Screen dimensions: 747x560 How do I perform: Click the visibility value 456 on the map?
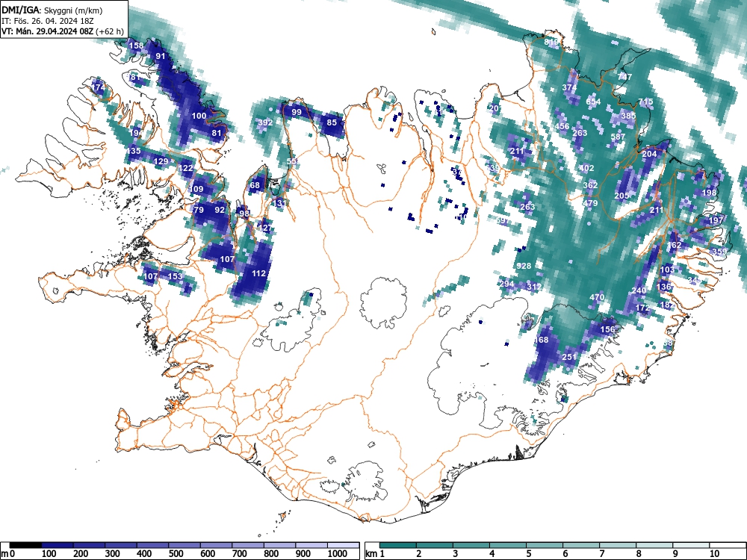[x=562, y=126]
